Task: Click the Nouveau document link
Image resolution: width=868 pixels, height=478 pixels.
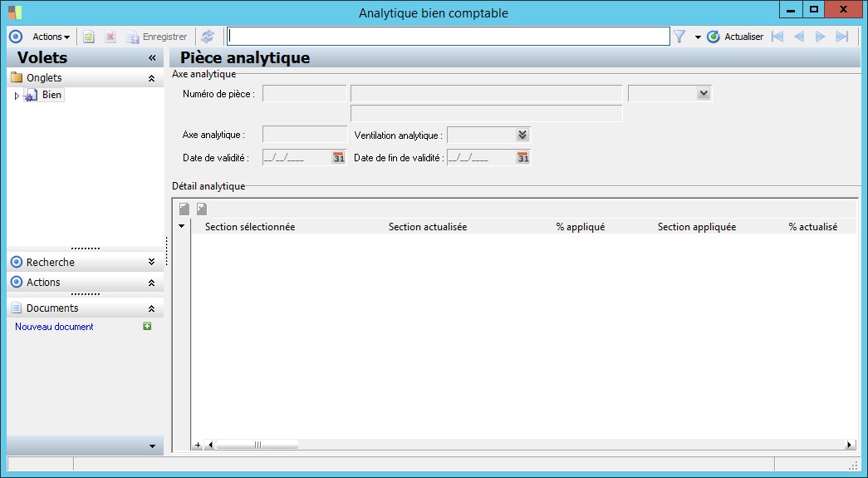Action: (54, 327)
